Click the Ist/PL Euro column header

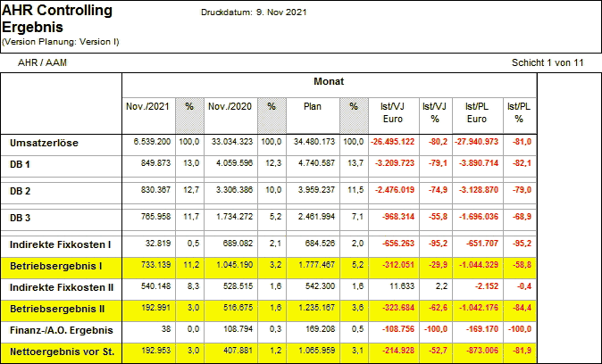coord(476,111)
